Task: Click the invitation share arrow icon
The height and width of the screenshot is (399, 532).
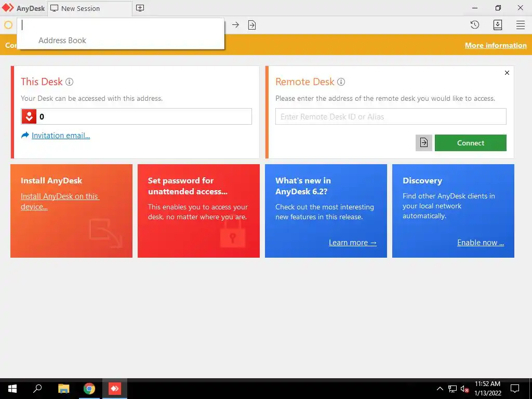Action: [x=25, y=135]
